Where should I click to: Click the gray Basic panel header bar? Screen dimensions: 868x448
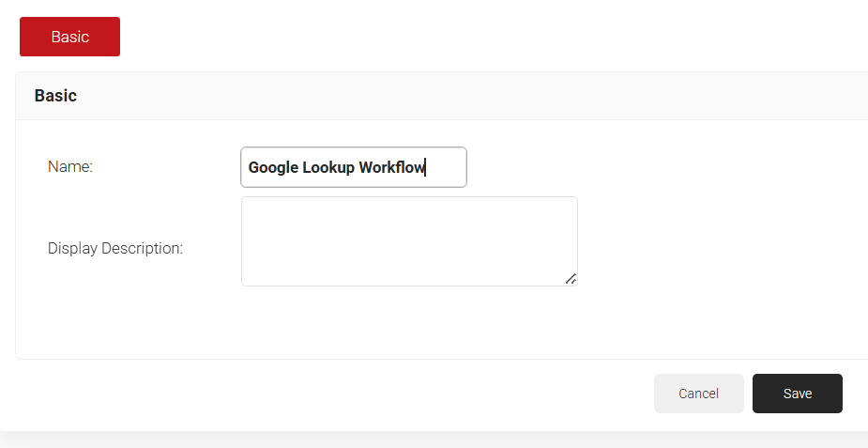pyautogui.click(x=469, y=96)
